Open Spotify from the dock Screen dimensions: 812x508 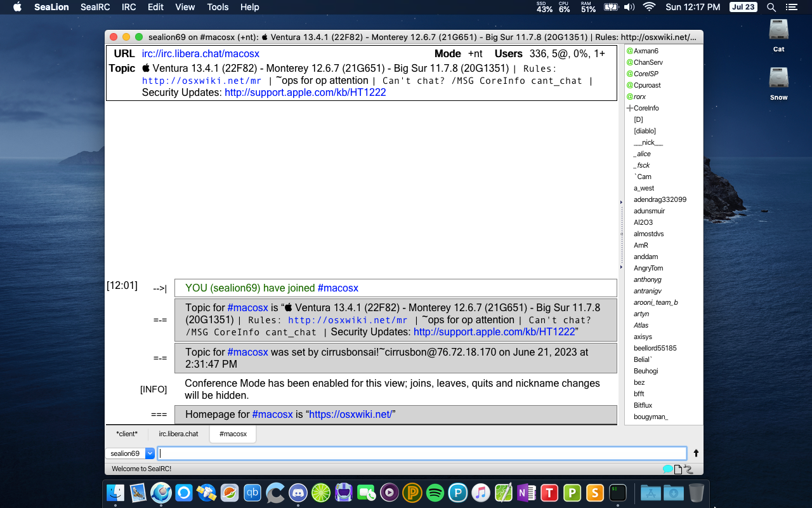pos(435,492)
